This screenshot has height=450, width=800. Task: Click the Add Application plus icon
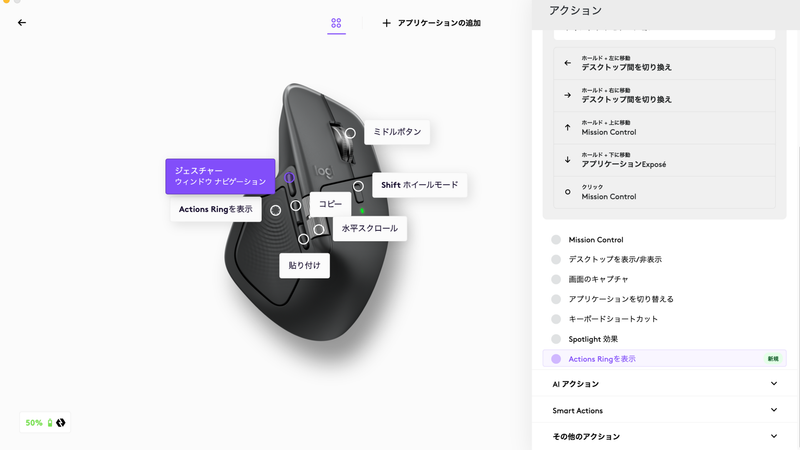pos(386,23)
